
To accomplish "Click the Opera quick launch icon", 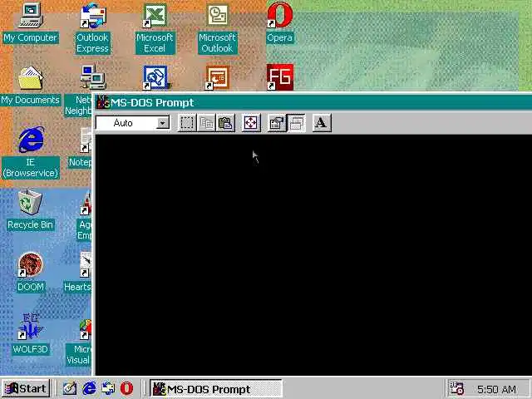I will pyautogui.click(x=127, y=388).
